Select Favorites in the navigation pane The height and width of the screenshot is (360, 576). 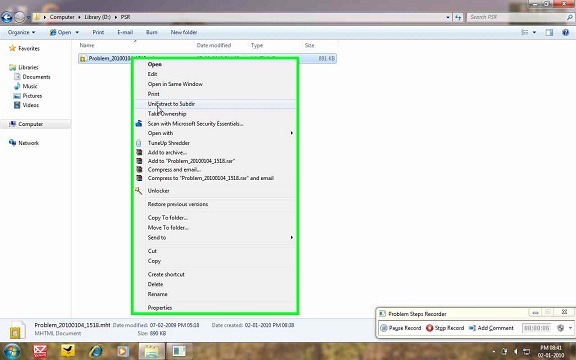24,48
